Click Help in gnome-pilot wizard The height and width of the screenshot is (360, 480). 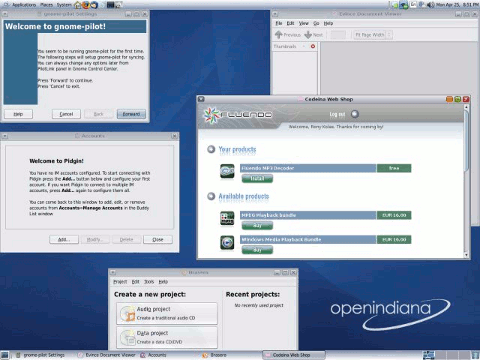[x=18, y=114]
